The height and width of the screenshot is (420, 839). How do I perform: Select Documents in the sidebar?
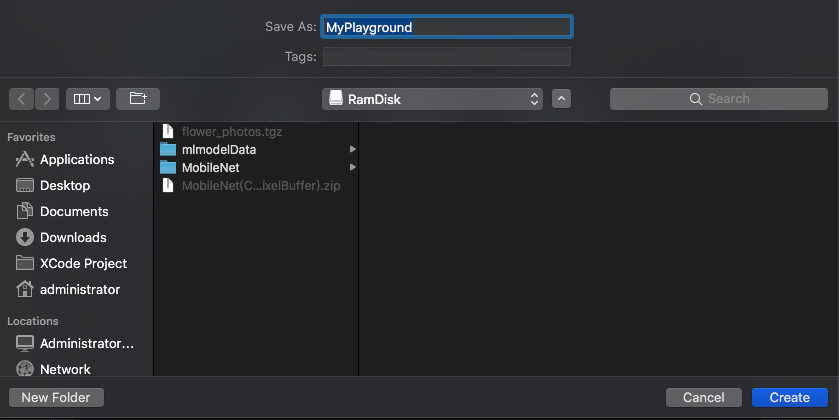73,212
